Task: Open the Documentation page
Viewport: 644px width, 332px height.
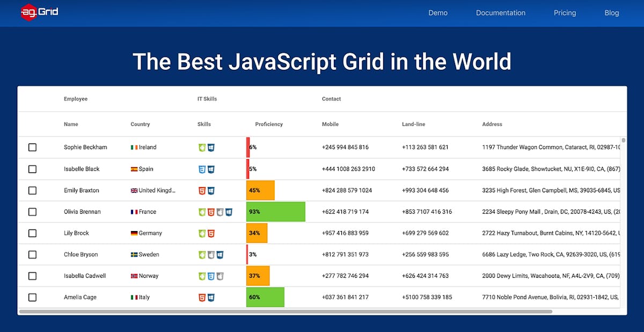Action: pos(500,12)
